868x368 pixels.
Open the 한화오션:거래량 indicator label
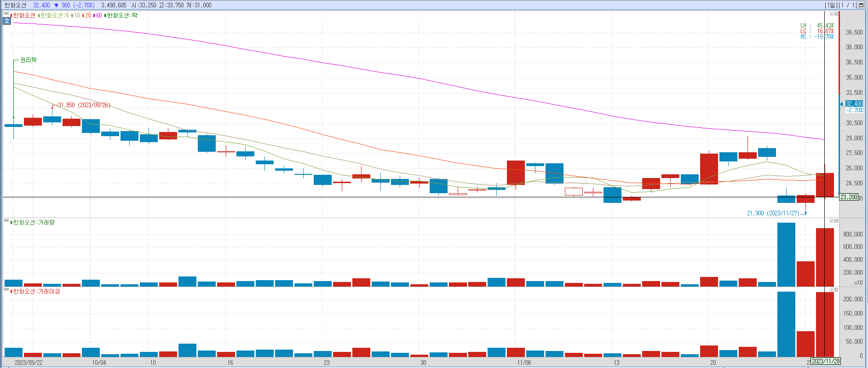pyautogui.click(x=33, y=223)
